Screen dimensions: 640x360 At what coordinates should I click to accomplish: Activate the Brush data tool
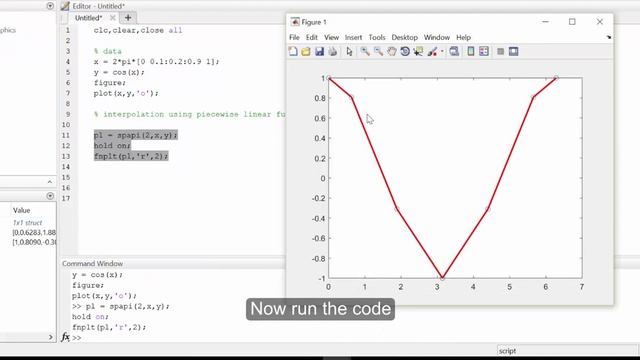point(432,51)
